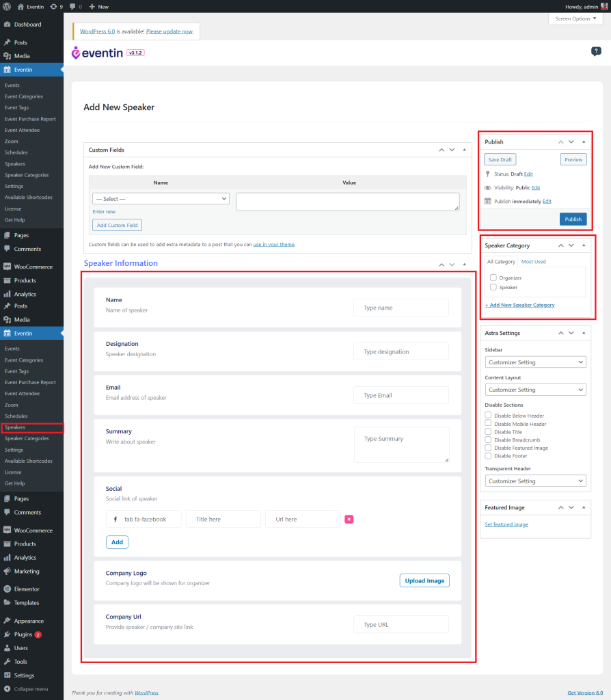Focus the Type name field
This screenshot has width=611, height=700.
click(400, 308)
